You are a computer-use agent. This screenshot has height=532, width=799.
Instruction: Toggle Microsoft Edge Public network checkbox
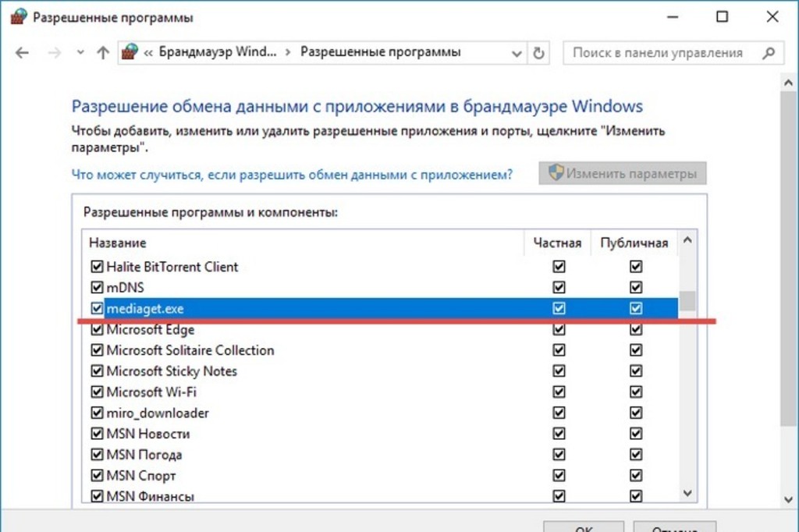point(636,330)
